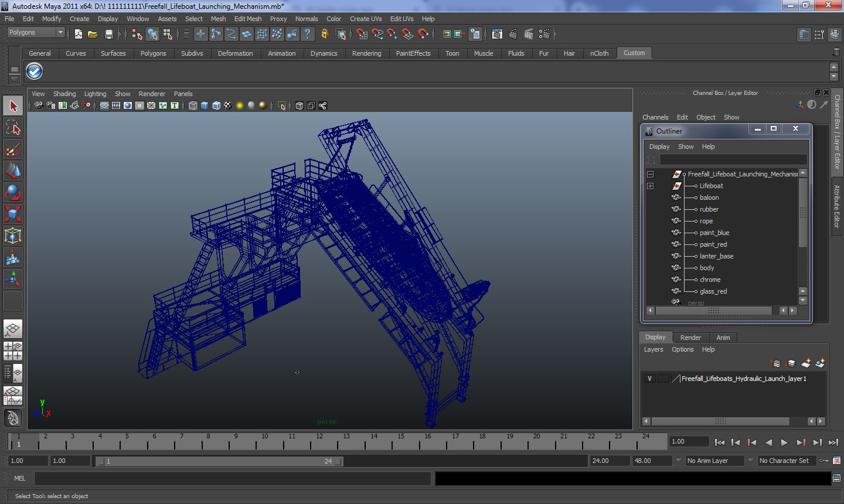
Task: Click the MEL command input field
Action: click(233, 479)
